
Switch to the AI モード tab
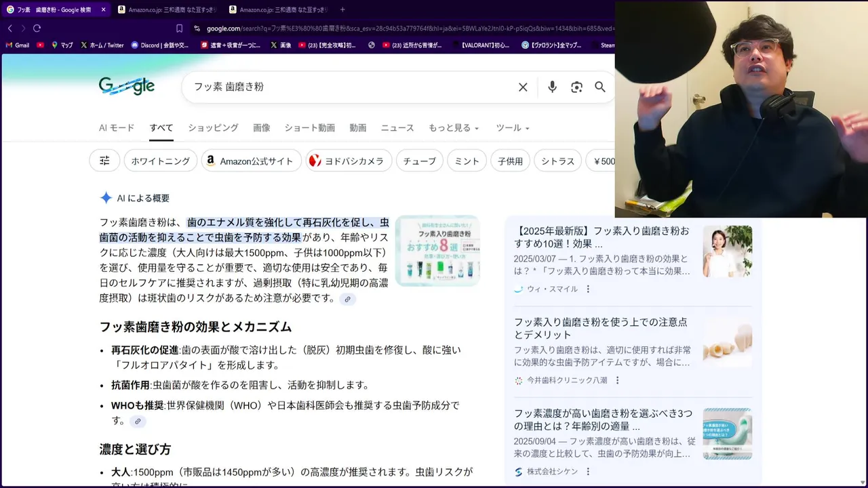tap(117, 127)
